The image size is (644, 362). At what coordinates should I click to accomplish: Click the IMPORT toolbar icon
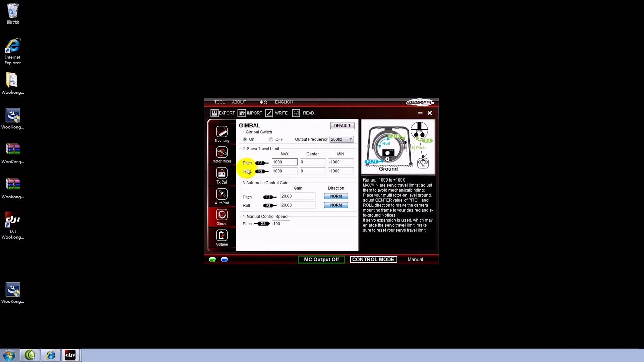[x=242, y=113]
